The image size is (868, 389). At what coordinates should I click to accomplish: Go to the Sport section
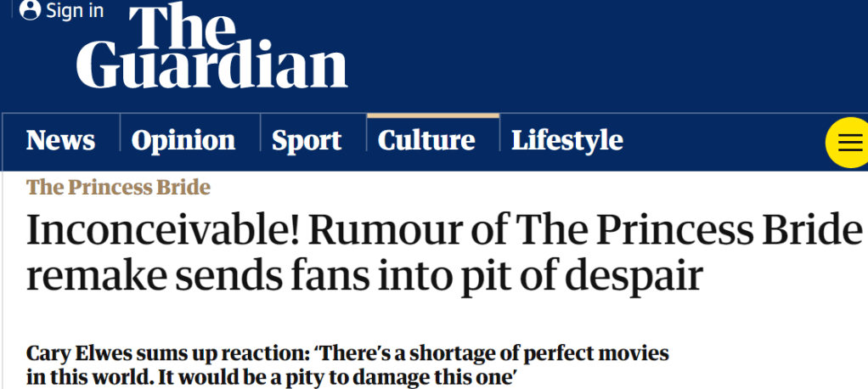(x=307, y=140)
